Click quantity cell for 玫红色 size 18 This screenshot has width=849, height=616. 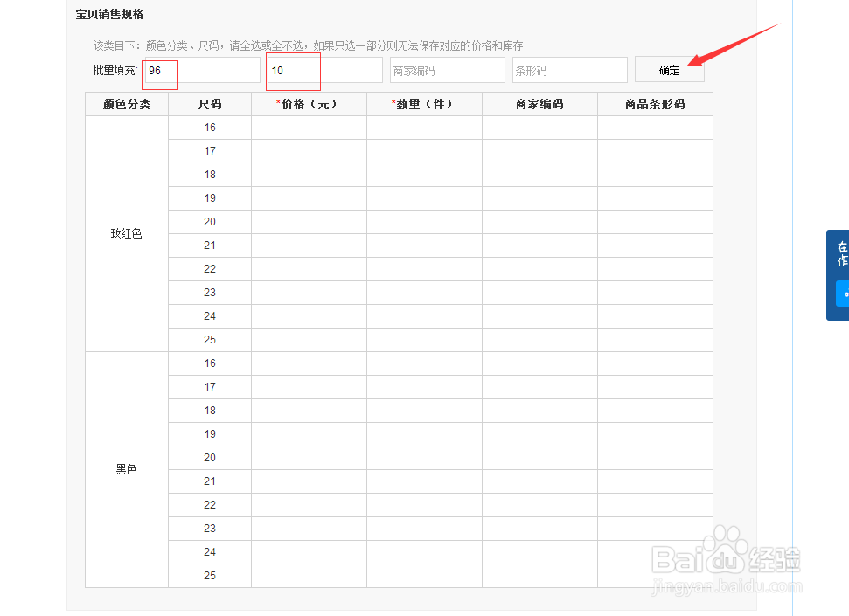[x=425, y=175]
